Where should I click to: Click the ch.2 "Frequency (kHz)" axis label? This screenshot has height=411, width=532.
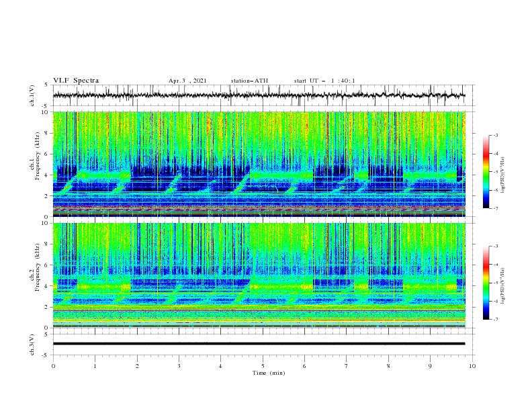(37, 267)
